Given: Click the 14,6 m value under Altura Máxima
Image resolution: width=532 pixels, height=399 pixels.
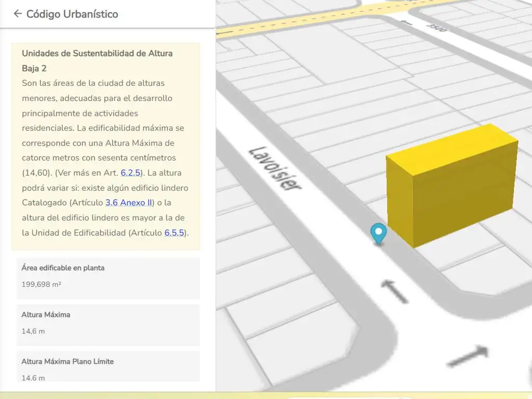Looking at the screenshot, I should (33, 331).
